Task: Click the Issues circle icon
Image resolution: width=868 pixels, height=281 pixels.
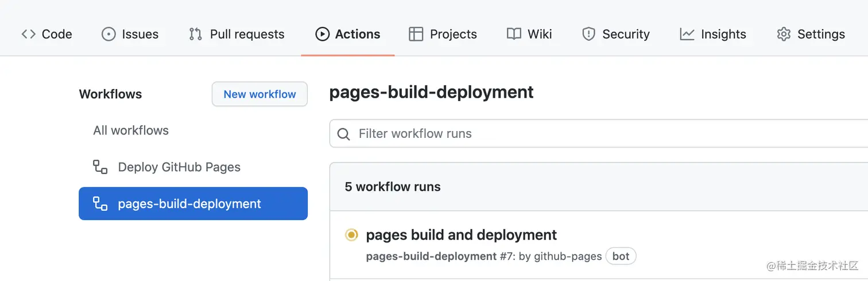Action: pos(108,34)
